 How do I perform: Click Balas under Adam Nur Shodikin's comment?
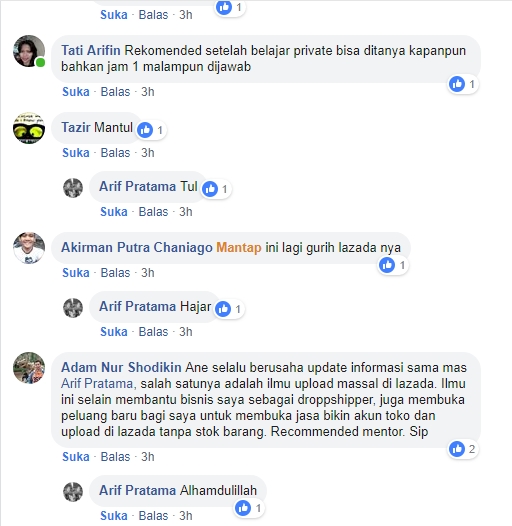[x=115, y=457]
